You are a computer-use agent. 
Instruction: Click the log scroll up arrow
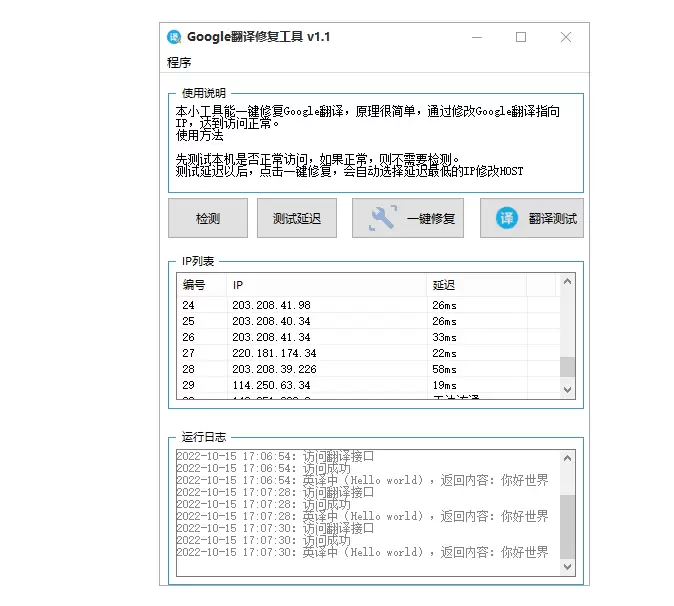pos(567,458)
